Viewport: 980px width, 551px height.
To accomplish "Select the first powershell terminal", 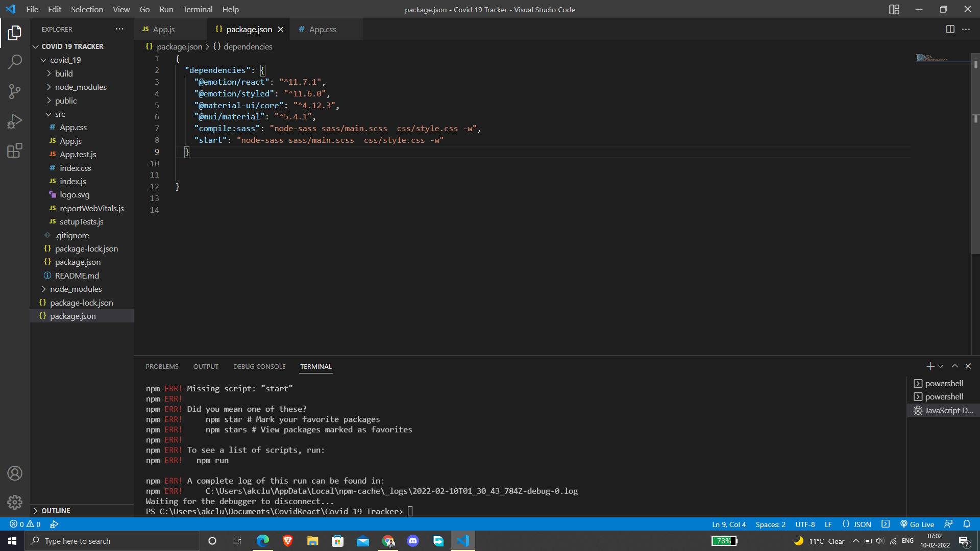I will pyautogui.click(x=943, y=383).
